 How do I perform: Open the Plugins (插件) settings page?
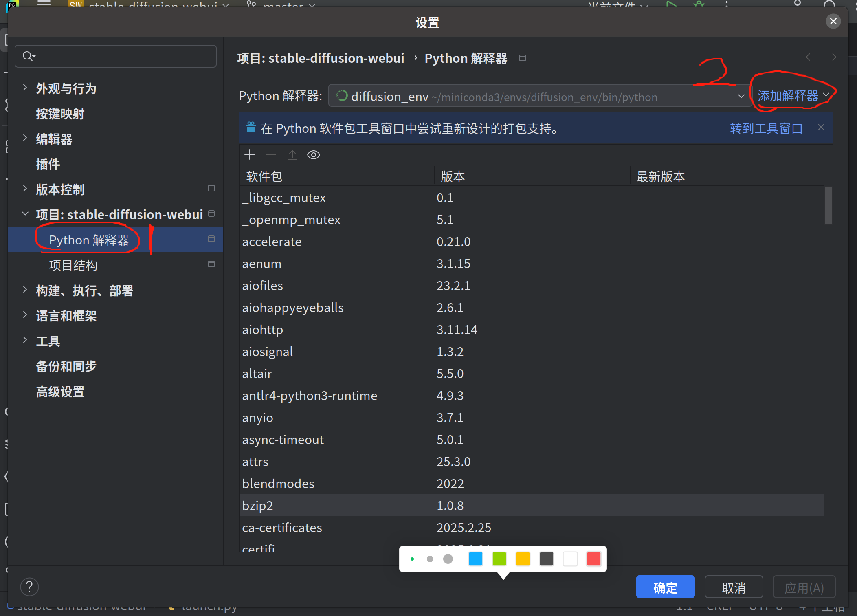[48, 164]
